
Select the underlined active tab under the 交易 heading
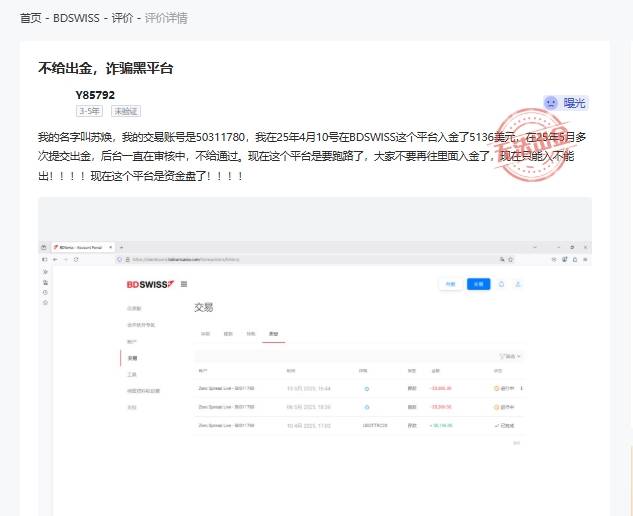coord(274,334)
